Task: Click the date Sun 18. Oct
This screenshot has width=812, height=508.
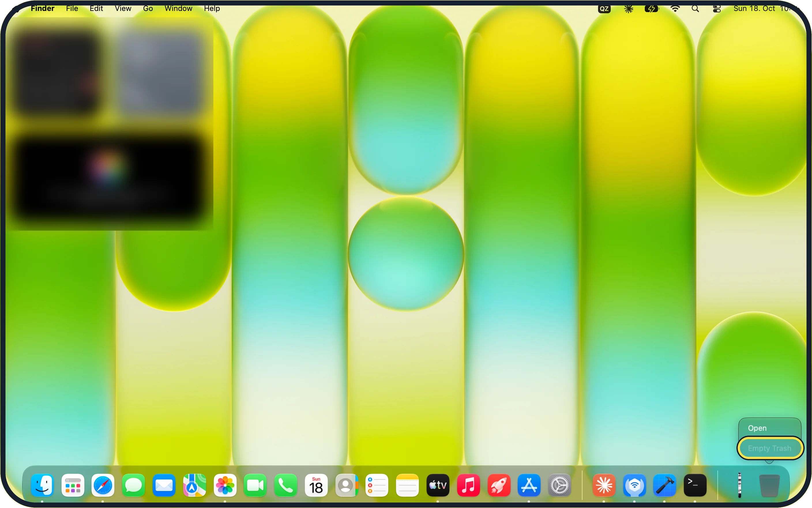Action: (x=754, y=8)
